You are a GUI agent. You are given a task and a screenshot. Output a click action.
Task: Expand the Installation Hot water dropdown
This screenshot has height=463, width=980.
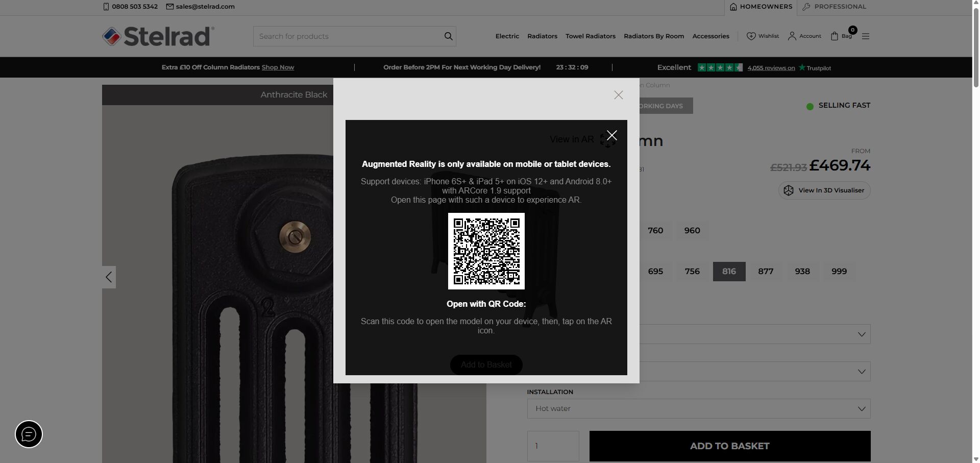pos(698,409)
